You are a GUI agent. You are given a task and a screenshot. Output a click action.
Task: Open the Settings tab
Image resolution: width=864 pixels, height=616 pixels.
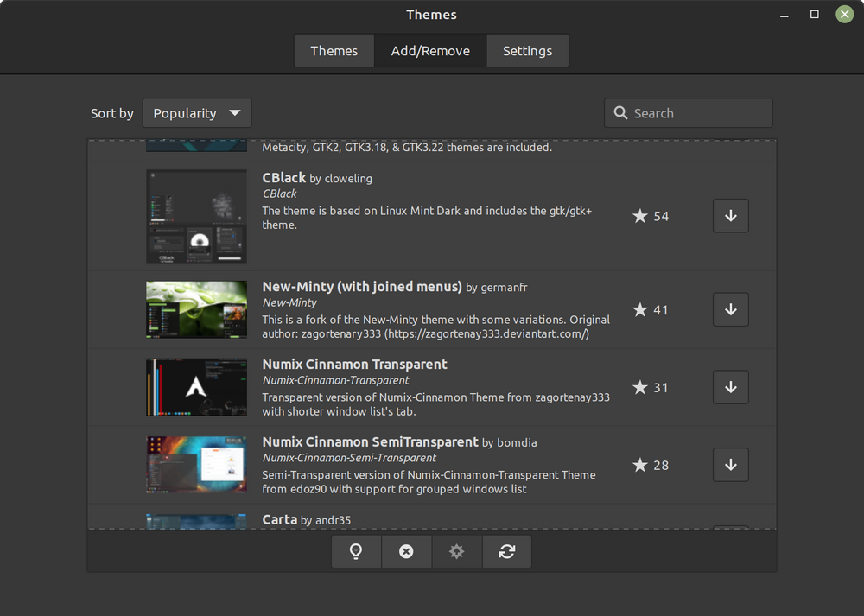pyautogui.click(x=527, y=50)
